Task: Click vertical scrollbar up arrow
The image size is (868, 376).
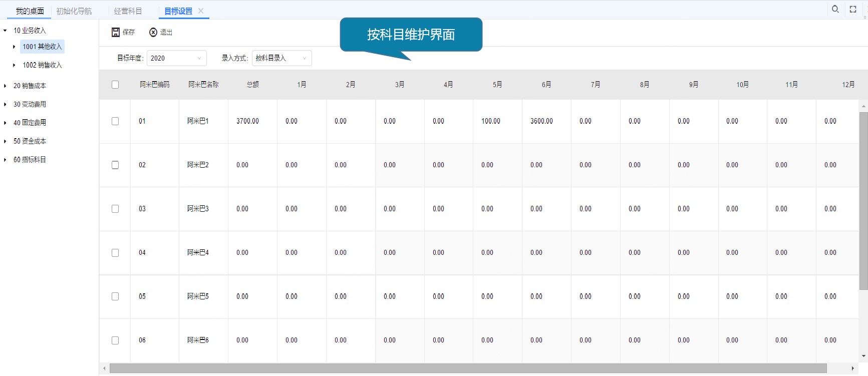Action: 863,106
